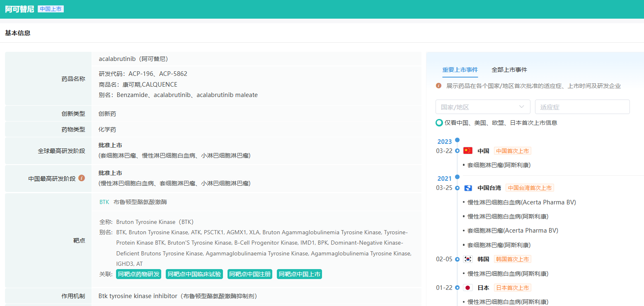Click the info icon beside 中国最高研发阶段
The height and width of the screenshot is (306, 644).
[82, 178]
